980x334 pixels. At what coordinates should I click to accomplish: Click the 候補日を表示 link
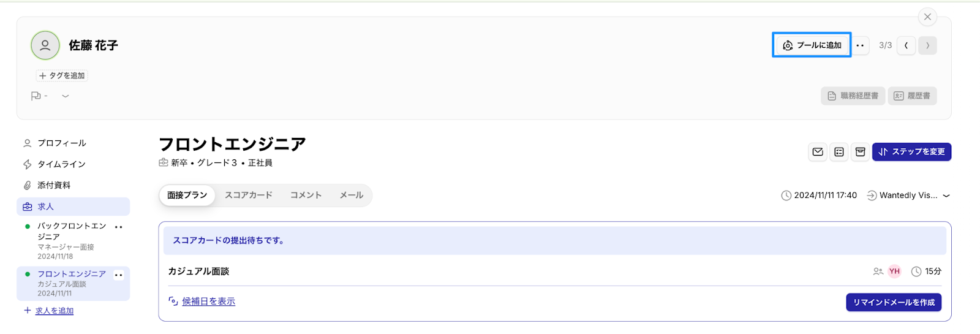[208, 302]
